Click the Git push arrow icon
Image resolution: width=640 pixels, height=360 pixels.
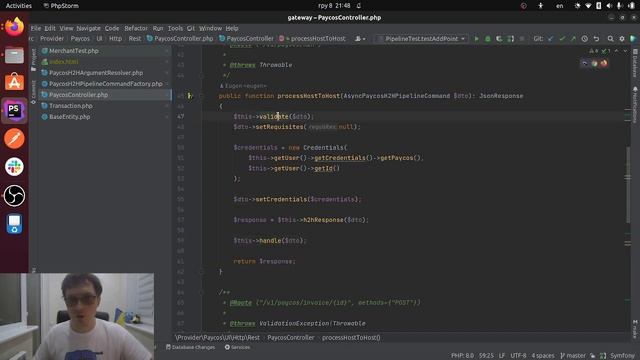point(573,39)
